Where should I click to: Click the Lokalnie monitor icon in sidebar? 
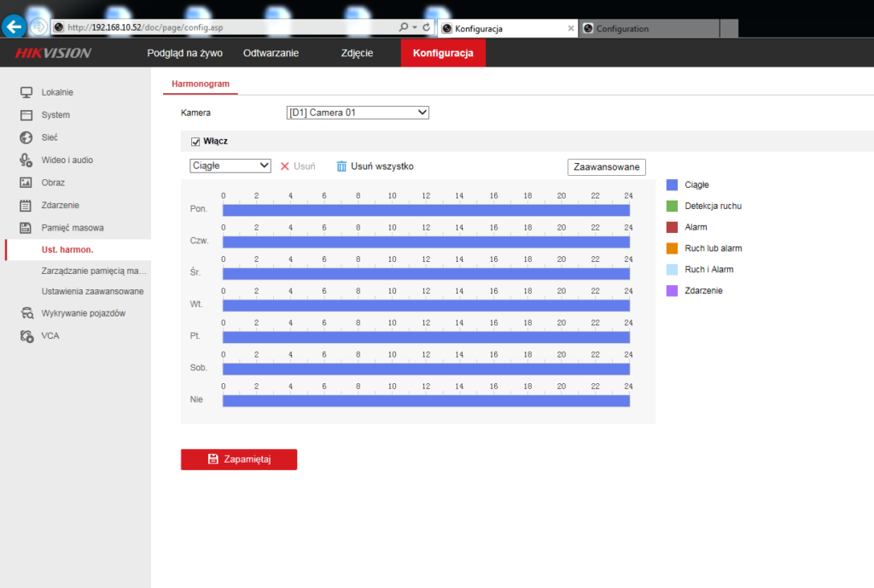coord(26,92)
